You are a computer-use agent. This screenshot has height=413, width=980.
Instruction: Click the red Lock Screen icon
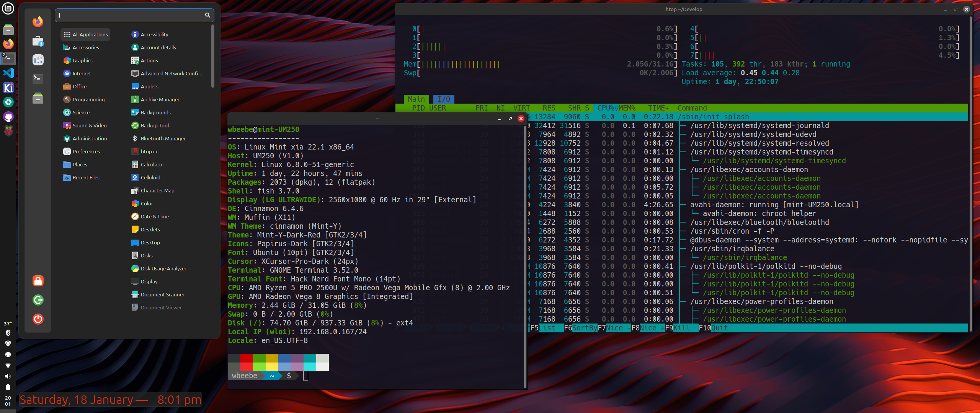(38, 281)
